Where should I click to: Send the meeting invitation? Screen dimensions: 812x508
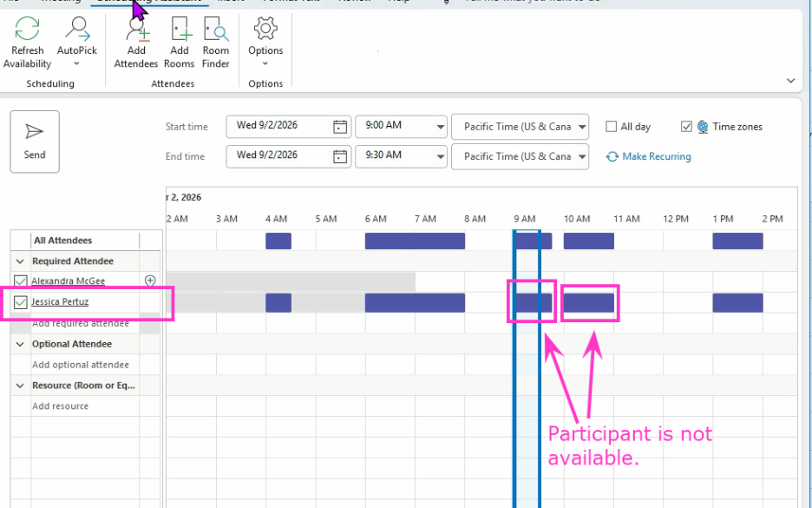pos(35,142)
